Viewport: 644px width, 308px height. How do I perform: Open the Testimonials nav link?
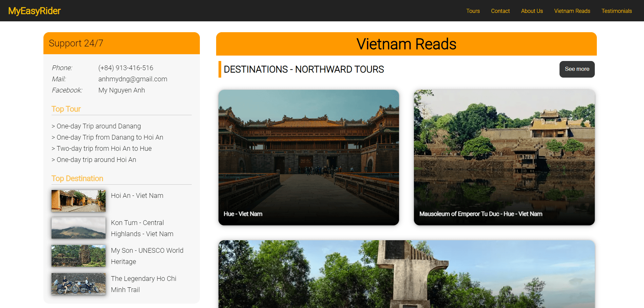[617, 11]
